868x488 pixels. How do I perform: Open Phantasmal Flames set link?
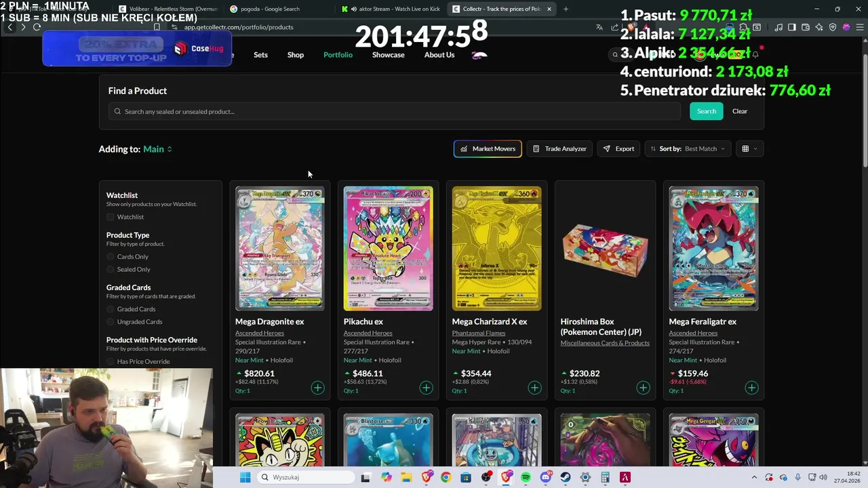coord(478,333)
